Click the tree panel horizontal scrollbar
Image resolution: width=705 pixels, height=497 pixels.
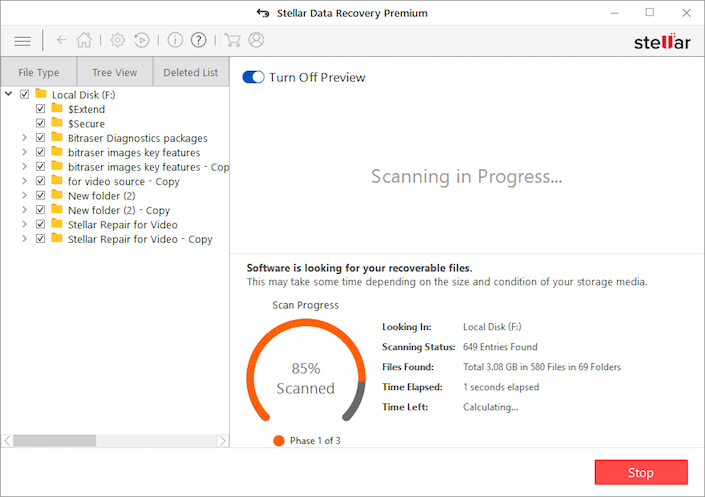[60, 440]
